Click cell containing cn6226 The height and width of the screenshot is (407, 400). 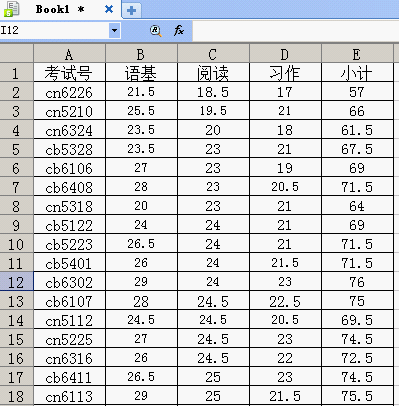(x=69, y=91)
